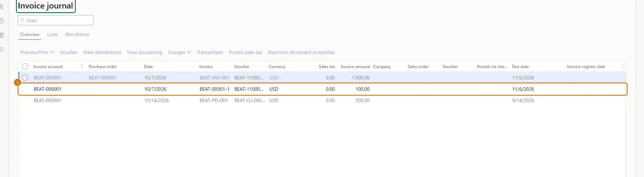The height and width of the screenshot is (177, 644).
Task: Click voucher cell BEAT-GJ-000...
Action: pos(249,100)
